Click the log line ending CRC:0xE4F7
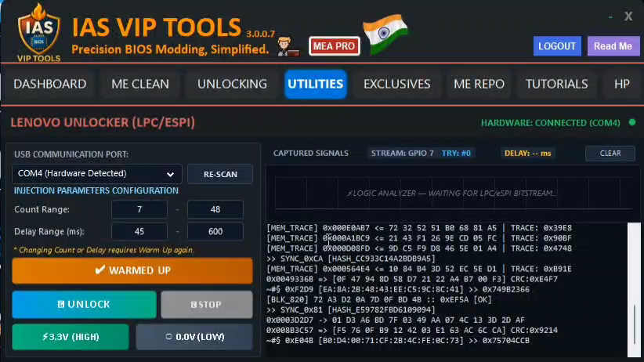This screenshot has width=644, height=362. (x=412, y=279)
